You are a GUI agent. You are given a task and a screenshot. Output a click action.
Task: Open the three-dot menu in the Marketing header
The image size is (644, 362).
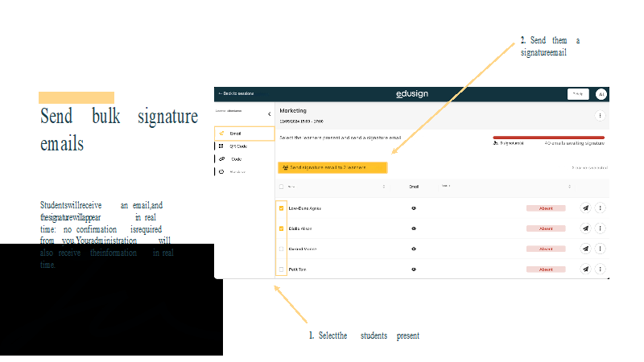click(601, 116)
